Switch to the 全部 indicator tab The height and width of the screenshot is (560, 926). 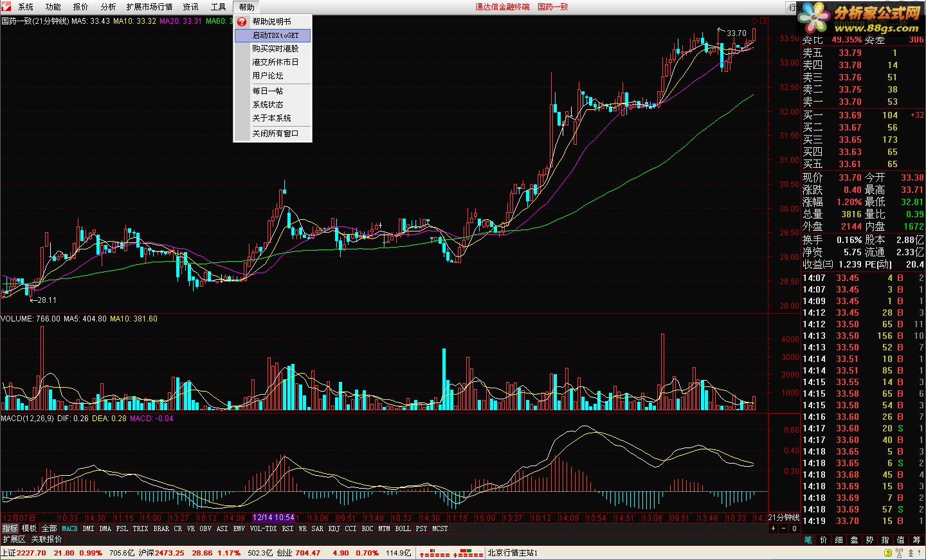[50, 528]
